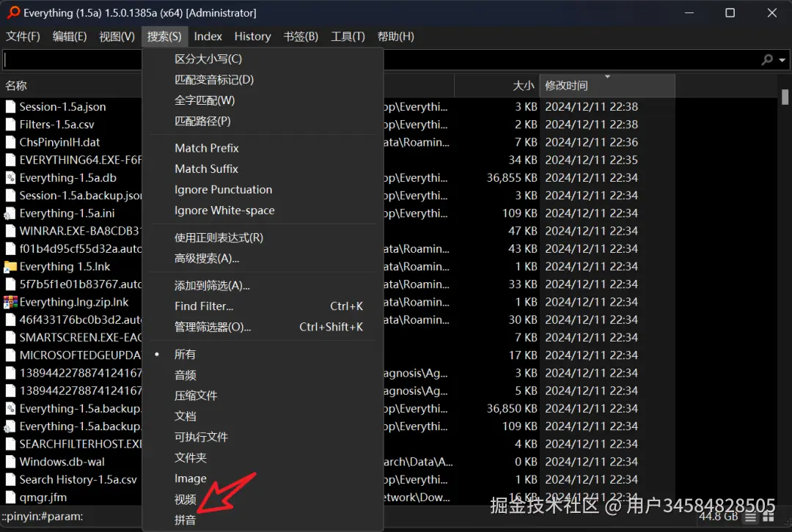Screen dimensions: 792x532
Task: Switch to details list view icon in status bar
Action: click(x=751, y=517)
